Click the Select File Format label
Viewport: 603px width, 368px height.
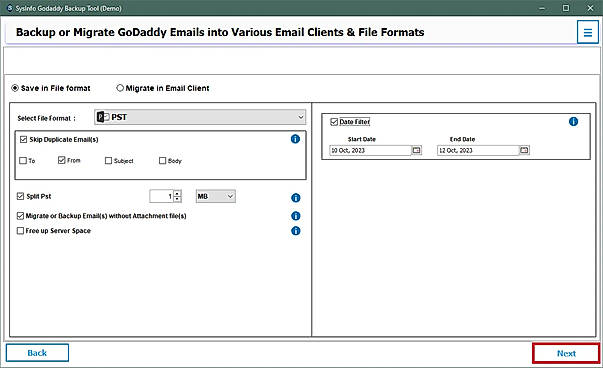pos(46,118)
